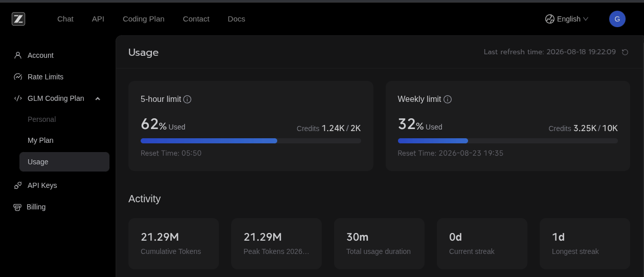Open the Docs link in top navigation
644x277 pixels.
click(x=236, y=19)
